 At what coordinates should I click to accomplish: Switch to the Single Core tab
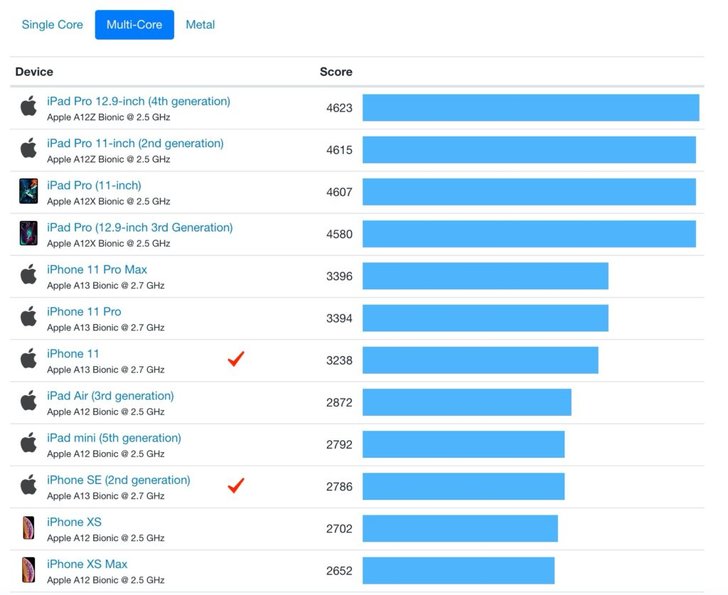pos(52,25)
